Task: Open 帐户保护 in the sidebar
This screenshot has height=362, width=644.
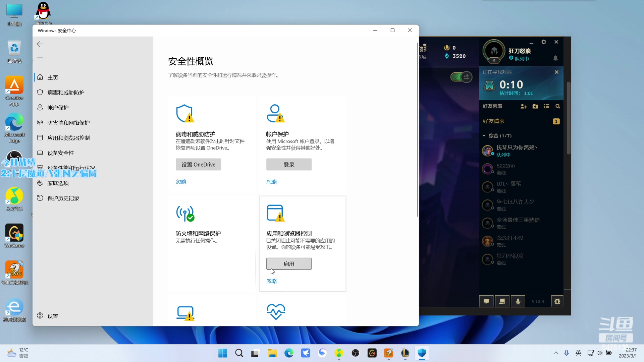Action: 93,108
